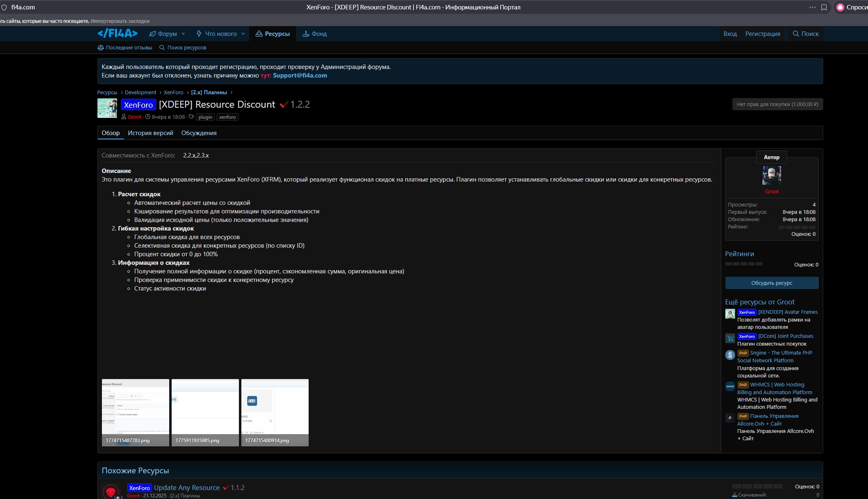Click the Описание heading

[x=116, y=171]
